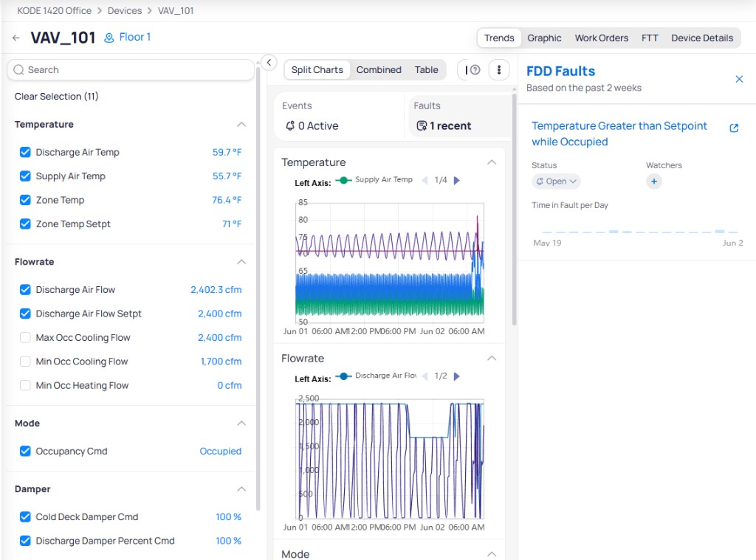Open Devices breadcrumb link

(x=124, y=10)
